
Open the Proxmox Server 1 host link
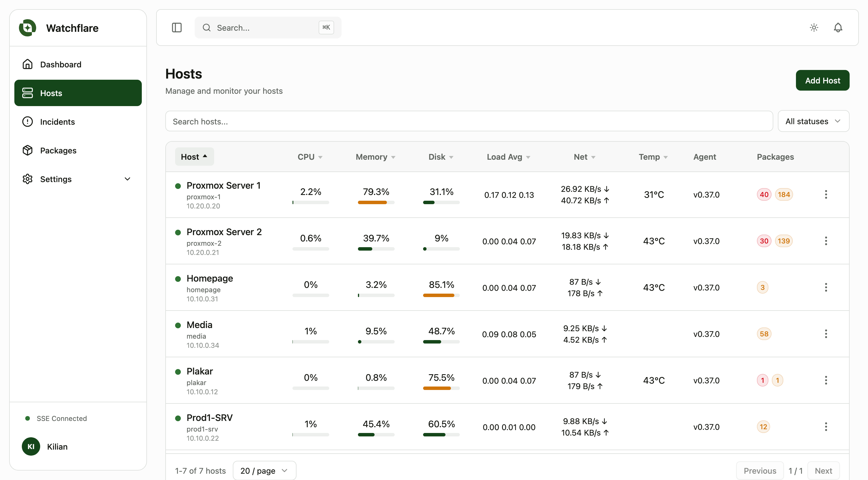[223, 186]
